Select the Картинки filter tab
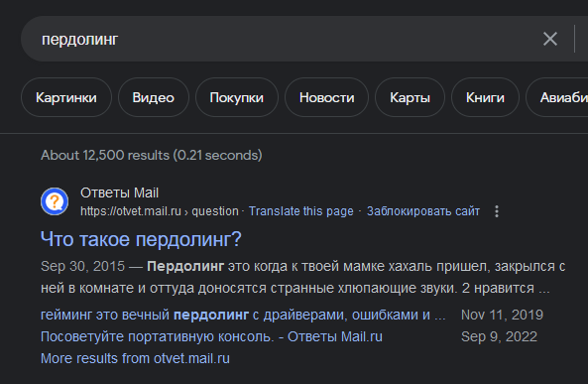Screen dimensions: 588x384 point(66,97)
